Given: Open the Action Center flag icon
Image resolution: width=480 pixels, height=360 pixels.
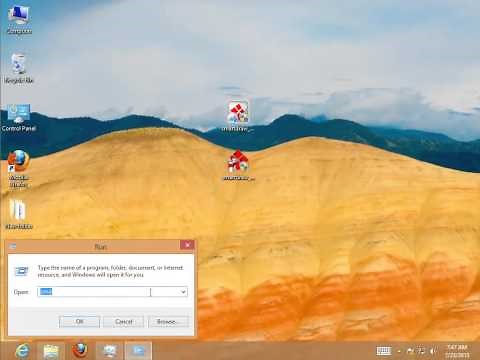Looking at the screenshot, I should pyautogui.click(x=410, y=351).
